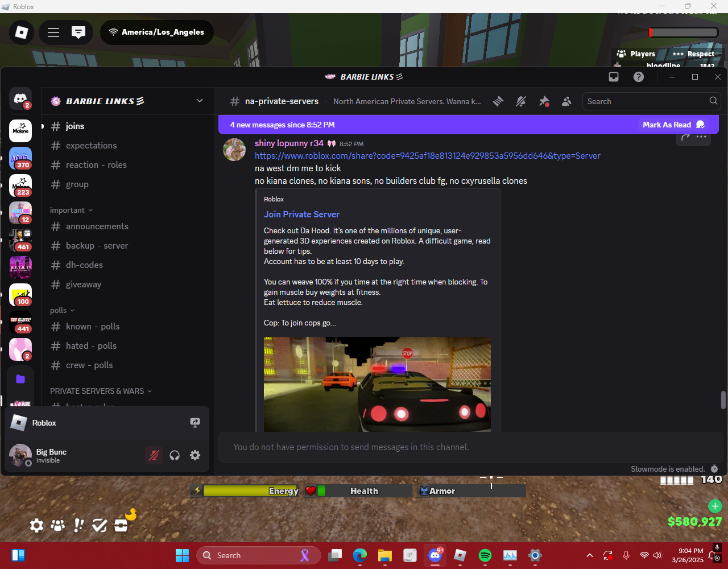Open the police car embed image
This screenshot has height=569, width=728.
(377, 384)
